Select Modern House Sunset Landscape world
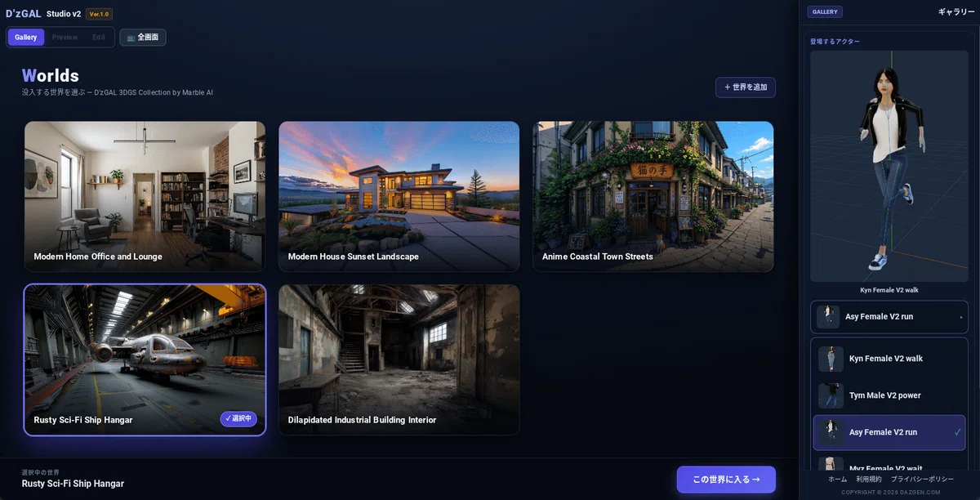 pos(399,196)
